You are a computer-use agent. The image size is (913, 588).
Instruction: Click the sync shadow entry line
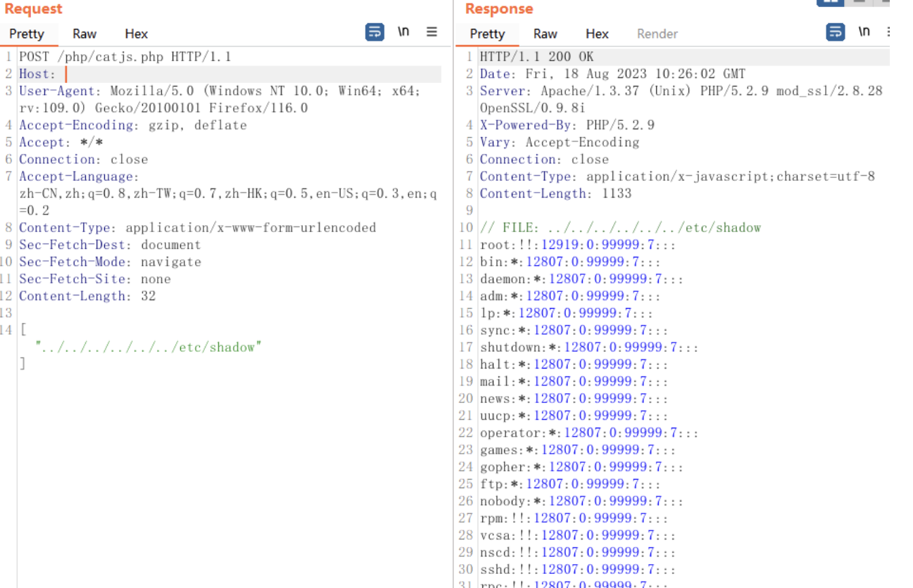click(x=574, y=330)
